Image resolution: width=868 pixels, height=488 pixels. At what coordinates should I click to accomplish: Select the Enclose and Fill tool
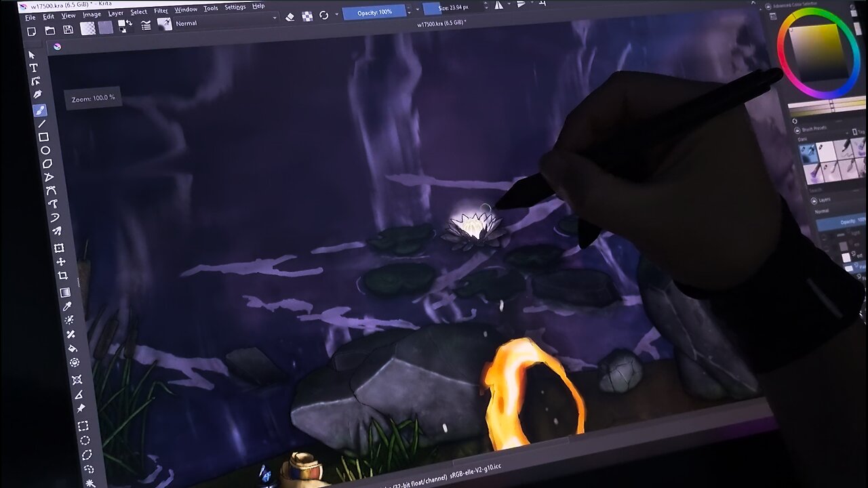[75, 363]
